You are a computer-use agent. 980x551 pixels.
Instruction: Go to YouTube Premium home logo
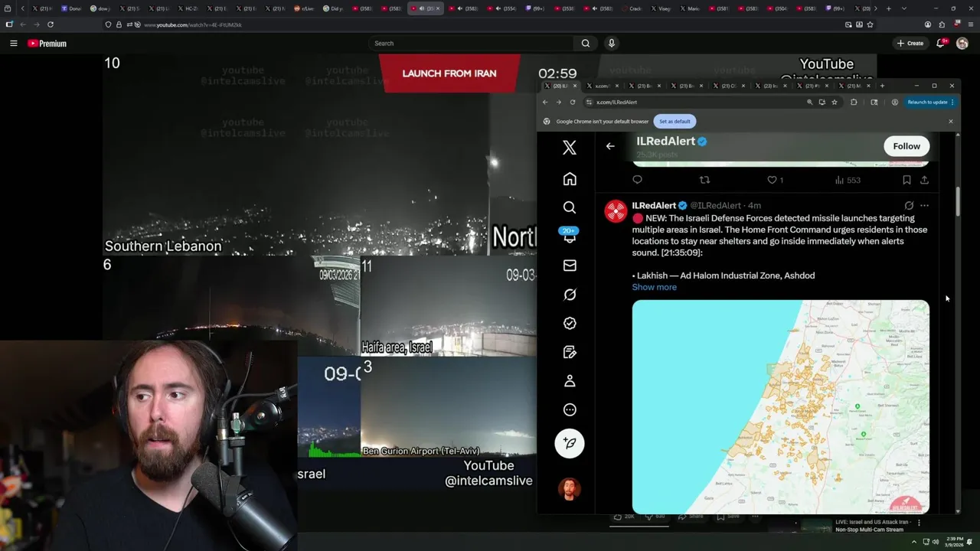[x=47, y=44]
